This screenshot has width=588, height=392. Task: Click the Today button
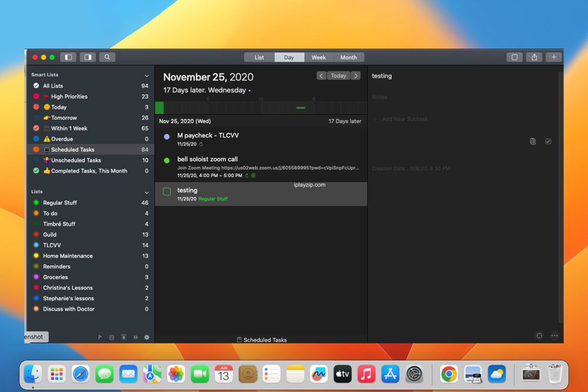(338, 76)
